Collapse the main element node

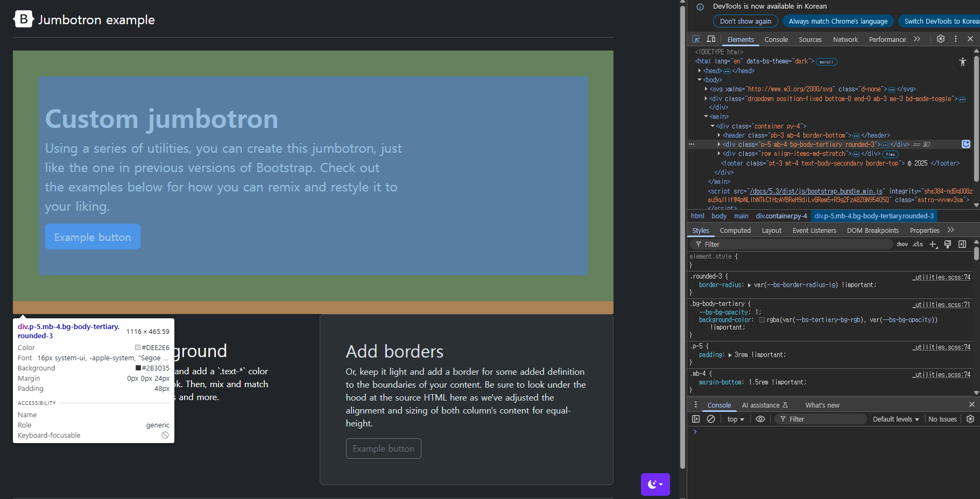706,116
